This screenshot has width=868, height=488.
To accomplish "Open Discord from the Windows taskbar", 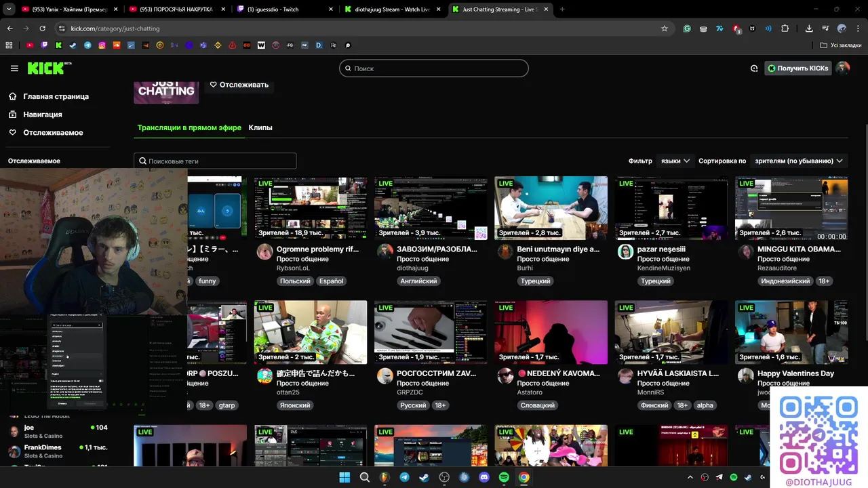I will pos(484,477).
